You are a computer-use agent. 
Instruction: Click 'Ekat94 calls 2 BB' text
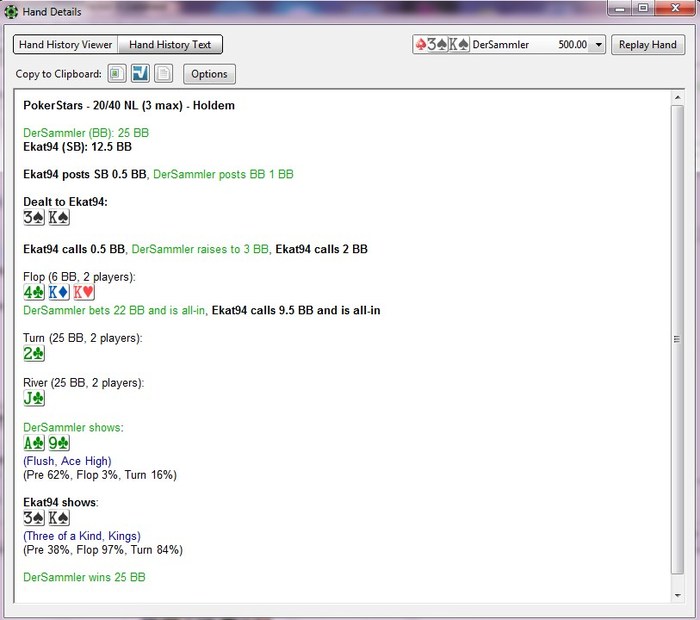click(x=321, y=249)
